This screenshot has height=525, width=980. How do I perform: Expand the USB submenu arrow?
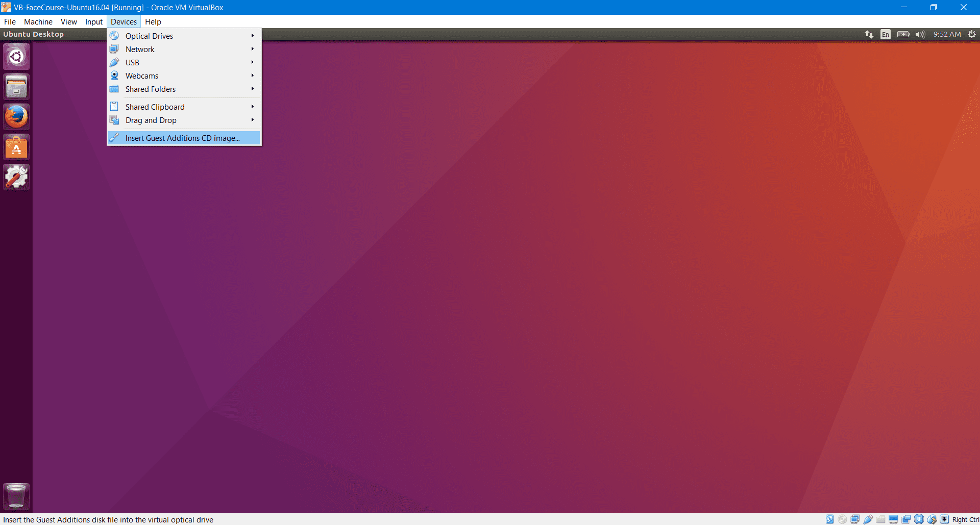[252, 62]
